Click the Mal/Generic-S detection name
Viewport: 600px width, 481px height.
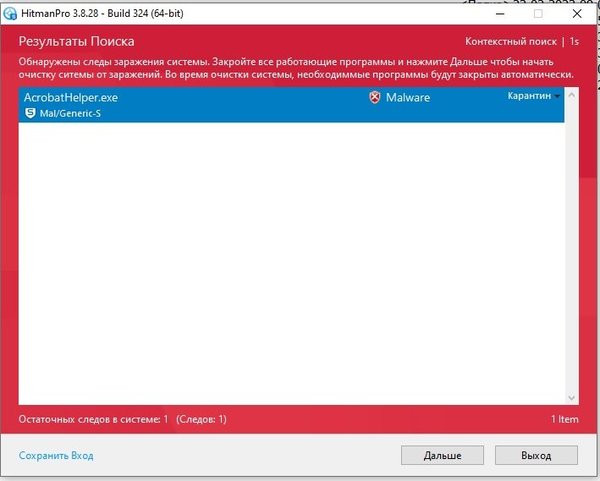70,113
